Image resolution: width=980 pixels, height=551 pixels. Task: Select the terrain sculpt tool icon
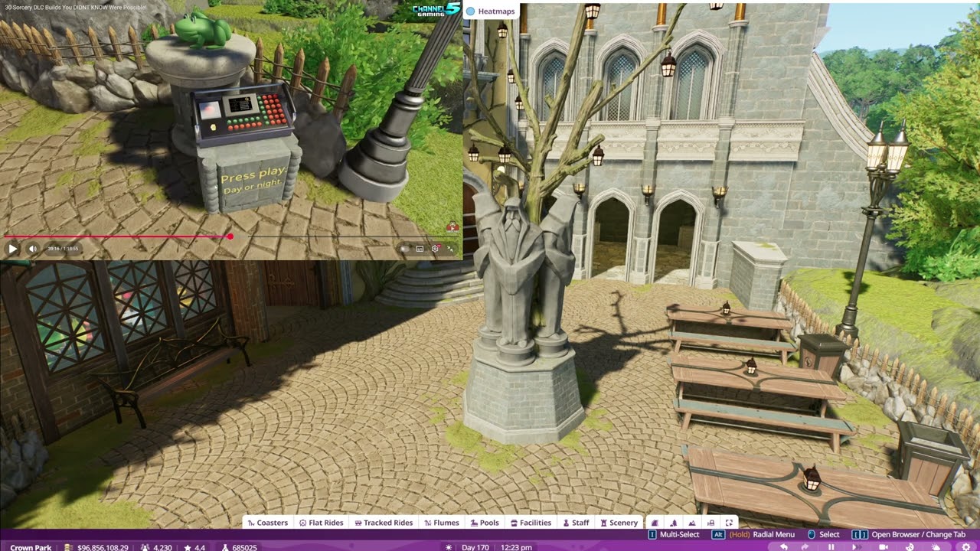click(674, 523)
